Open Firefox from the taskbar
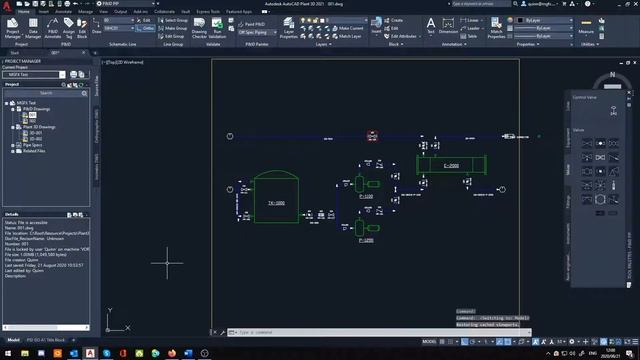640x360 pixels. click(x=172, y=353)
